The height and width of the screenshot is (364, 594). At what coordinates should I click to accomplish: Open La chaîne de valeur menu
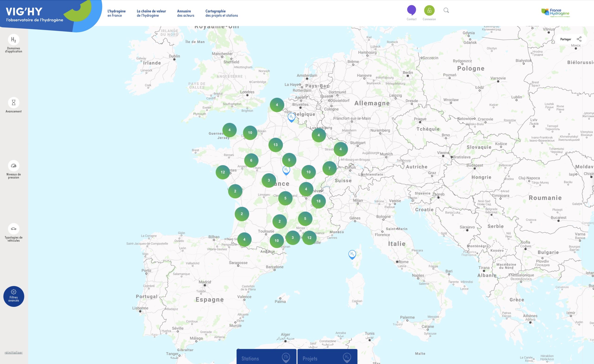(x=151, y=13)
